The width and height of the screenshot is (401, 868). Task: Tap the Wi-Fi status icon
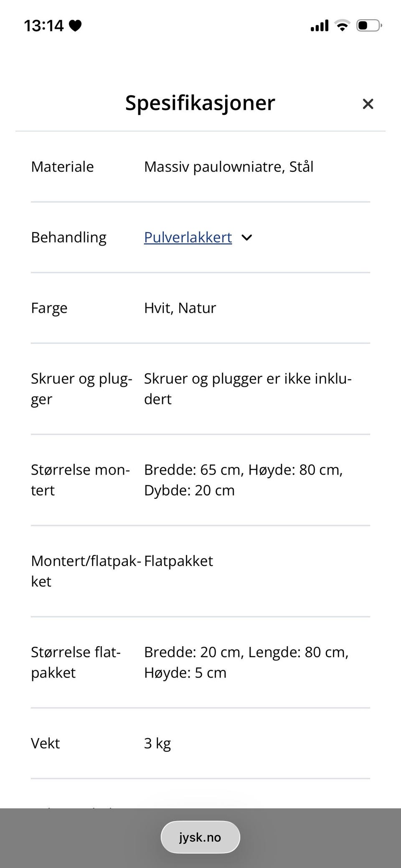point(343,25)
